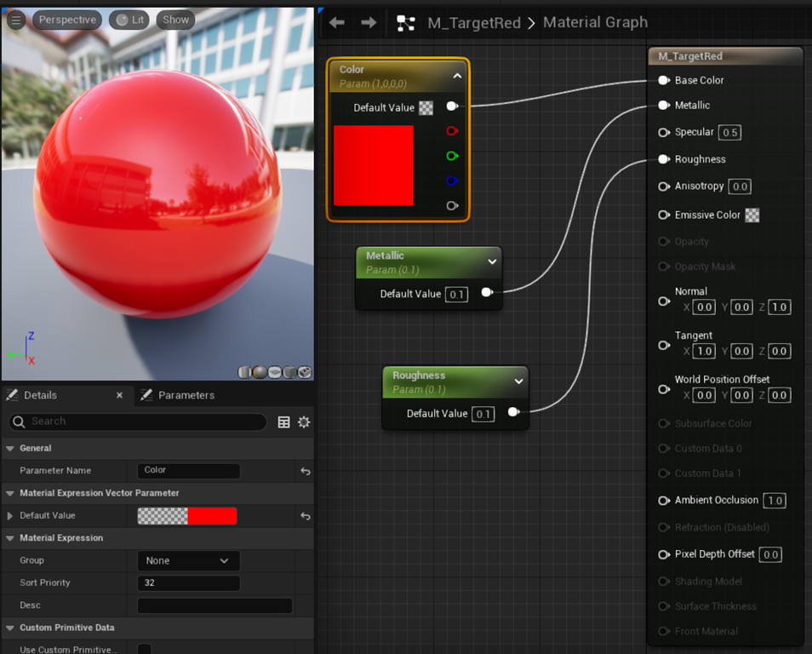This screenshot has width=812, height=654.
Task: Click the Pixel Depth Offset input pin
Action: point(664,555)
